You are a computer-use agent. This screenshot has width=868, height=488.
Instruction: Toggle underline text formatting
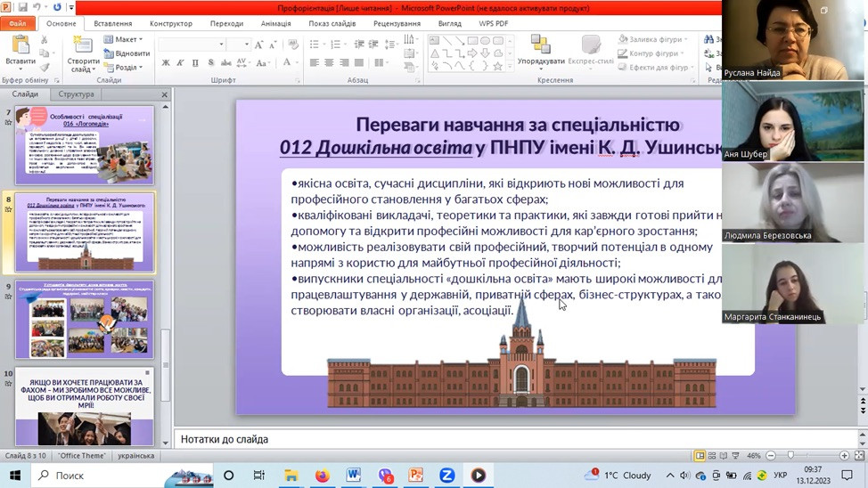194,63
